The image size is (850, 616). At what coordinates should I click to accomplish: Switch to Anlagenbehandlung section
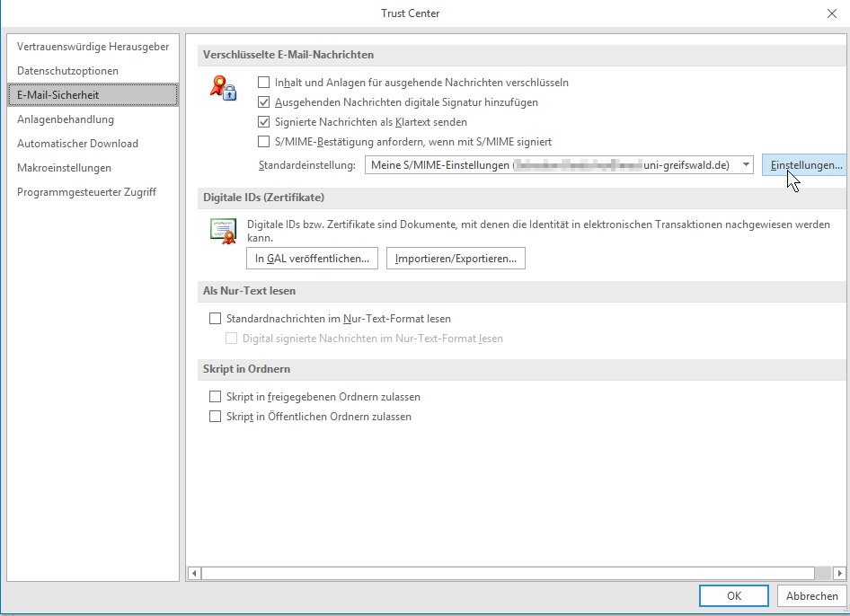point(66,119)
